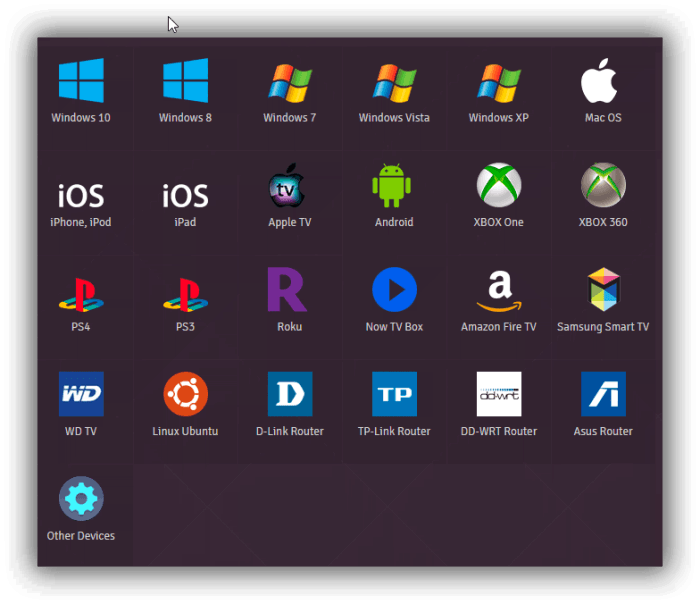The image size is (700, 604).
Task: Choose the Amazon Fire TV icon
Action: 498,291
